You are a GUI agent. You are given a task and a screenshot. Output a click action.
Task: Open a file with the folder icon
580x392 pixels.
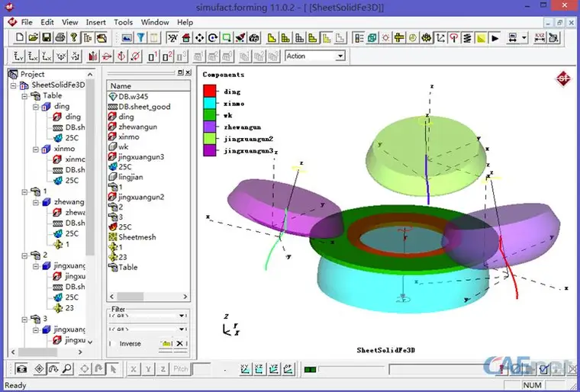click(34, 37)
